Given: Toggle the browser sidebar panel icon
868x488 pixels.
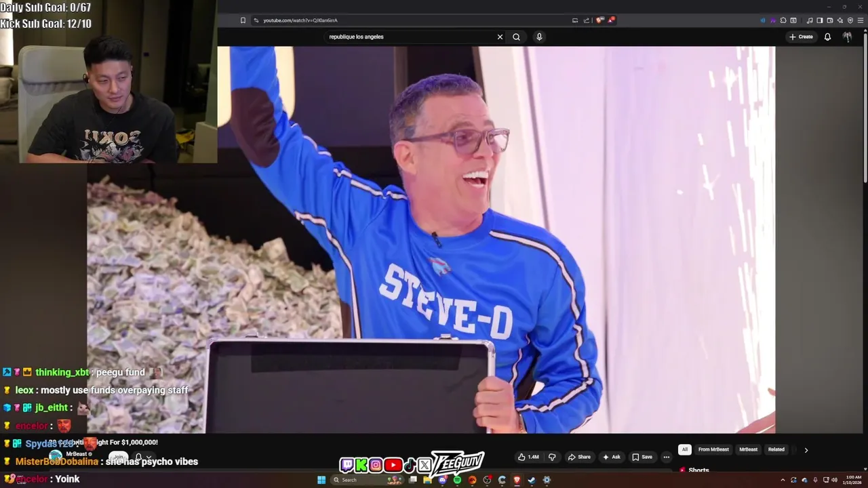Looking at the screenshot, I should tap(820, 20).
